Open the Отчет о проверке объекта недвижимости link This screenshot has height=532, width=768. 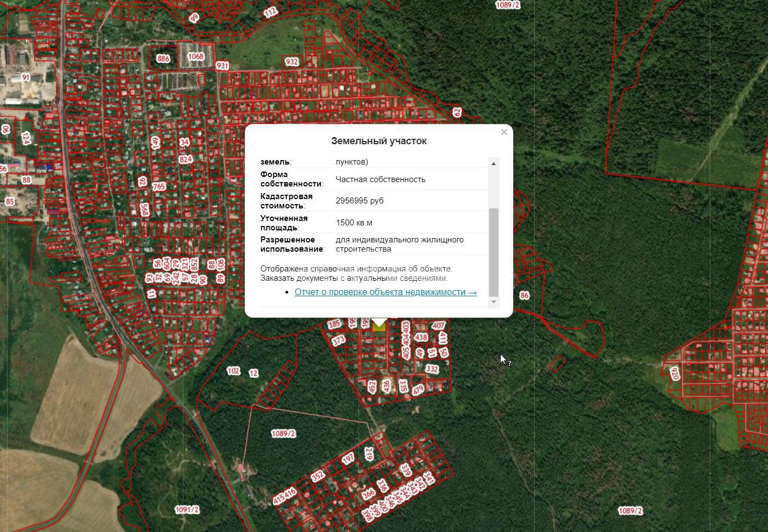click(385, 292)
